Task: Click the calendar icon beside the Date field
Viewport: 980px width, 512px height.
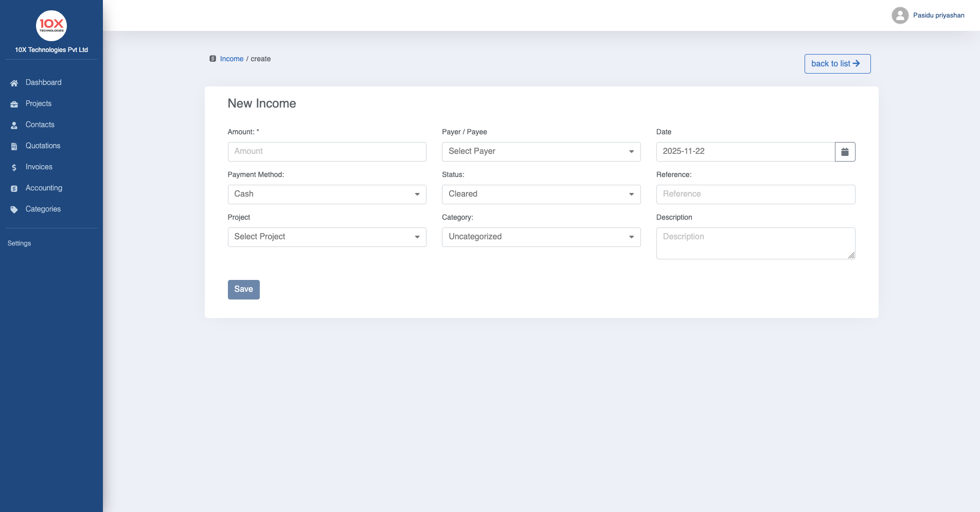Action: (844, 151)
